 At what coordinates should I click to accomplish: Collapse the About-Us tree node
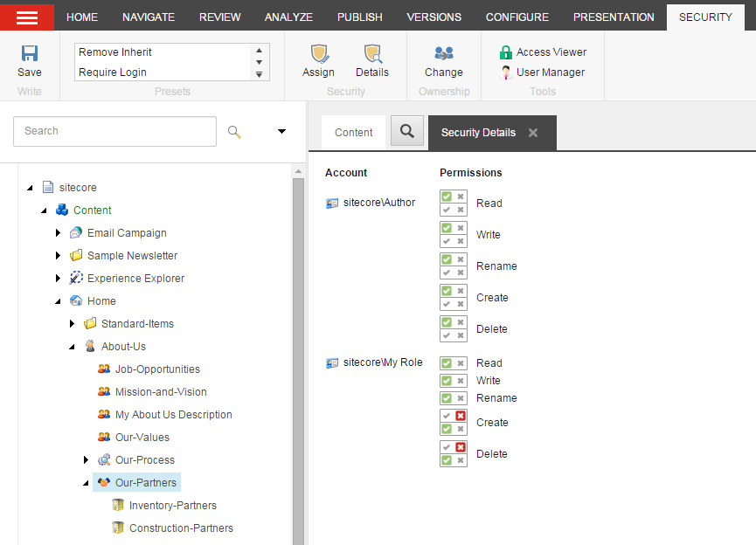pyautogui.click(x=73, y=347)
